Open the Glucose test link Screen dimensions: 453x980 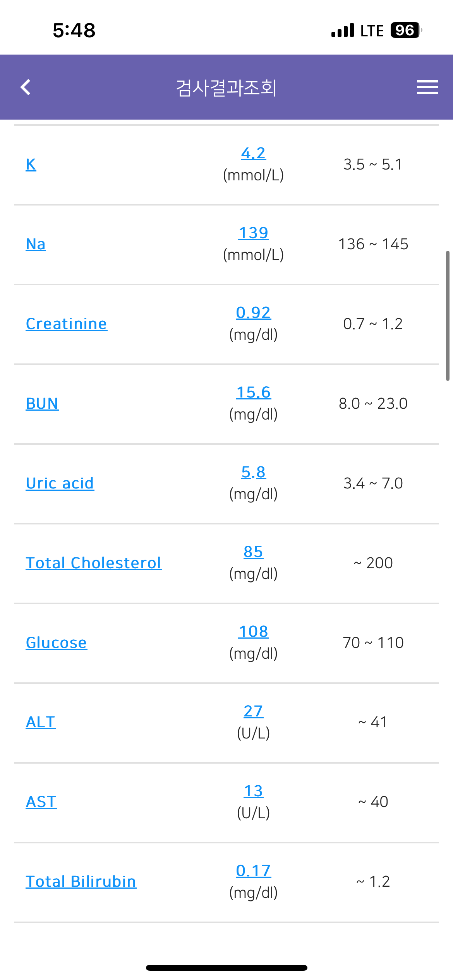pos(56,643)
